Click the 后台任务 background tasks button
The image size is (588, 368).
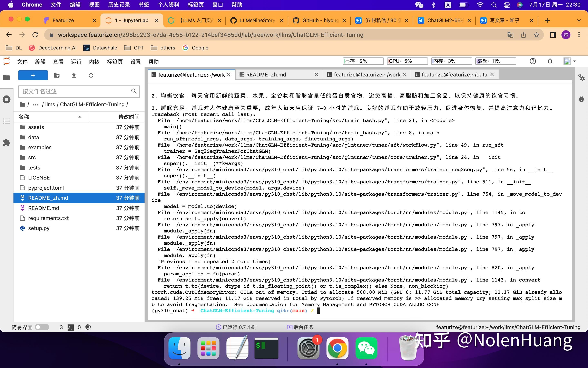[x=300, y=327]
